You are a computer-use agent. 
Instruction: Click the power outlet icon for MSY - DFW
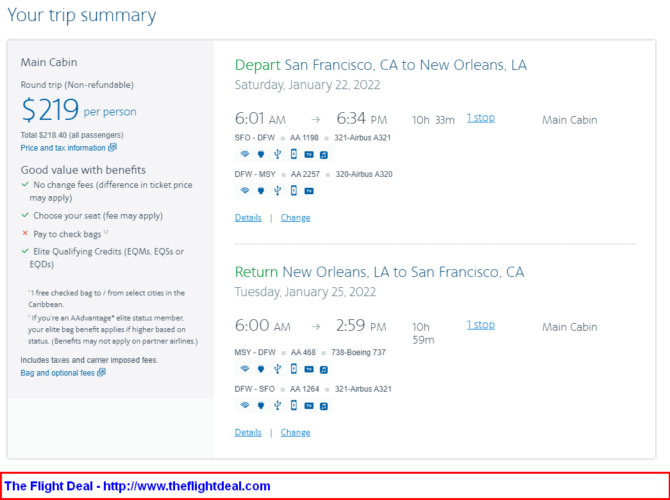[261, 369]
